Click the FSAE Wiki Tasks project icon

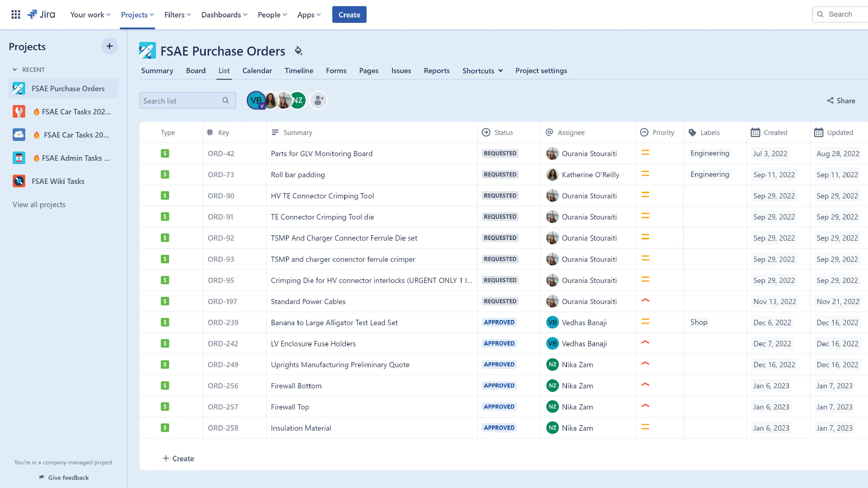point(19,181)
